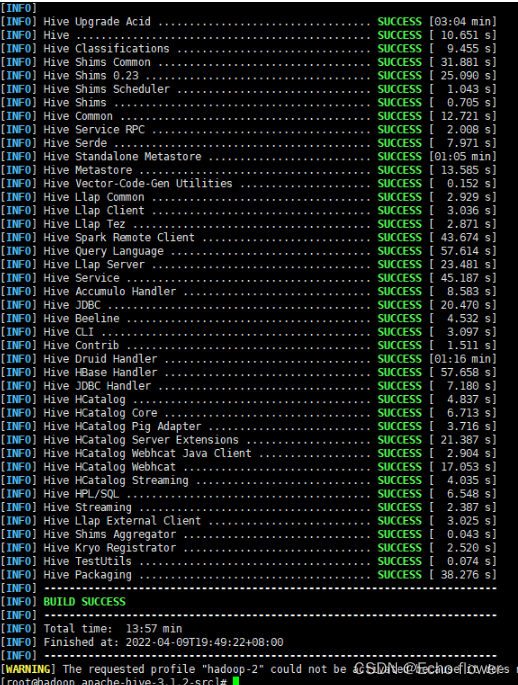The image size is (518, 685).
Task: Click the Hive Kryo Registrator line
Action: point(249,547)
